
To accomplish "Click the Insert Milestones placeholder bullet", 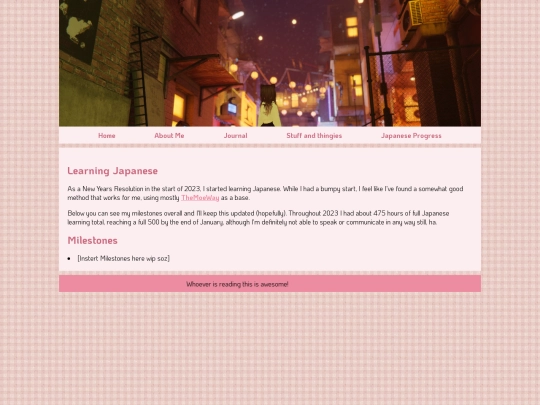I will point(124,258).
